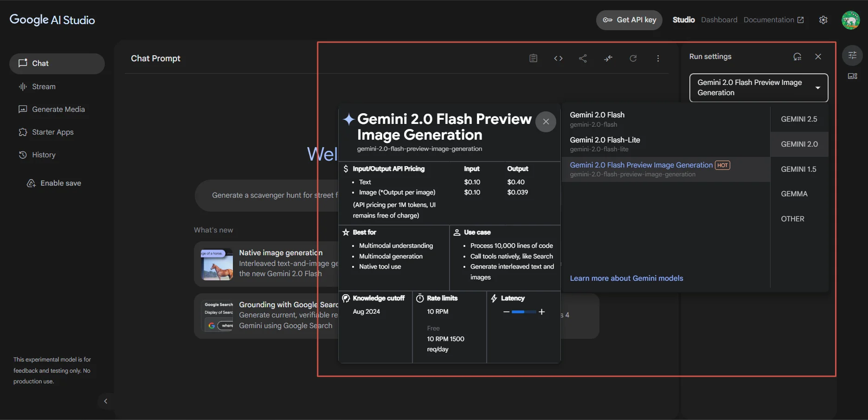The height and width of the screenshot is (420, 868).
Task: Click the 10 RPM rate limit value
Action: (x=437, y=312)
